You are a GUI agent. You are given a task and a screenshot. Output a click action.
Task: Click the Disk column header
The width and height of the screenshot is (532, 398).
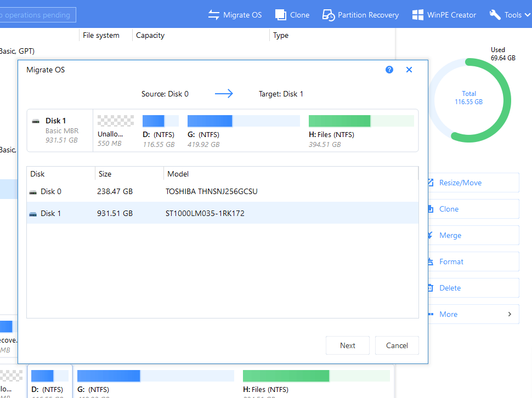(37, 174)
